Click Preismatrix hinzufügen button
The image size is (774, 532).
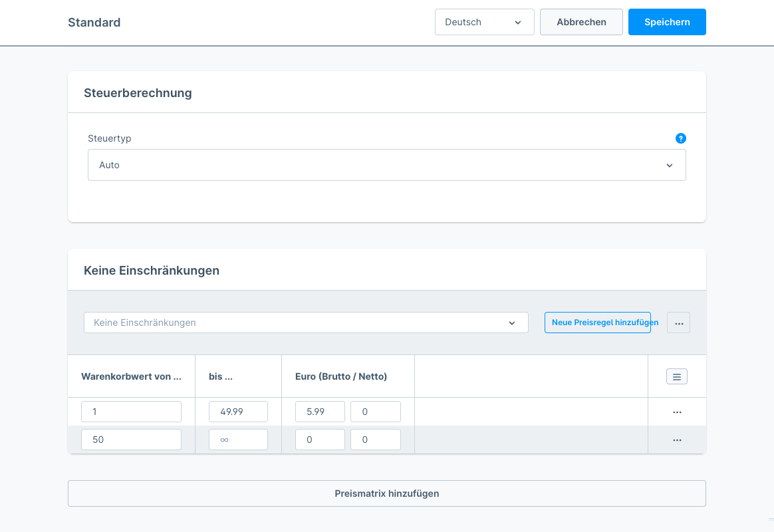coord(386,493)
